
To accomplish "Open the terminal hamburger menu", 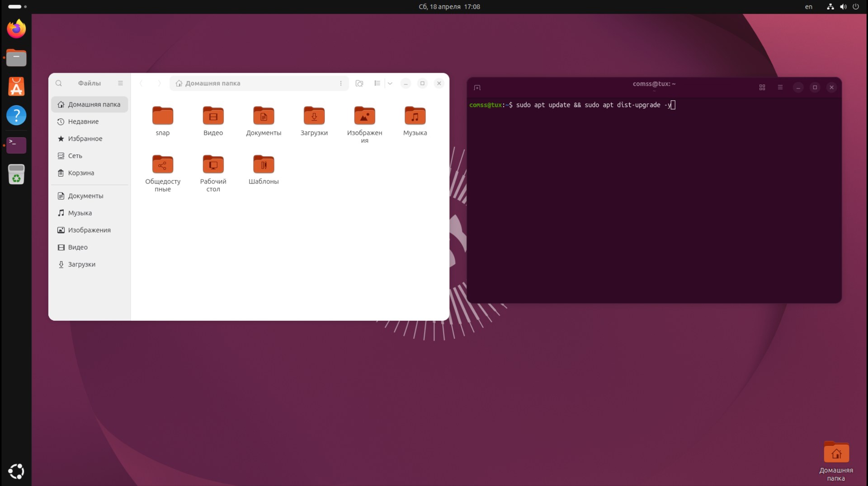I will tap(780, 87).
